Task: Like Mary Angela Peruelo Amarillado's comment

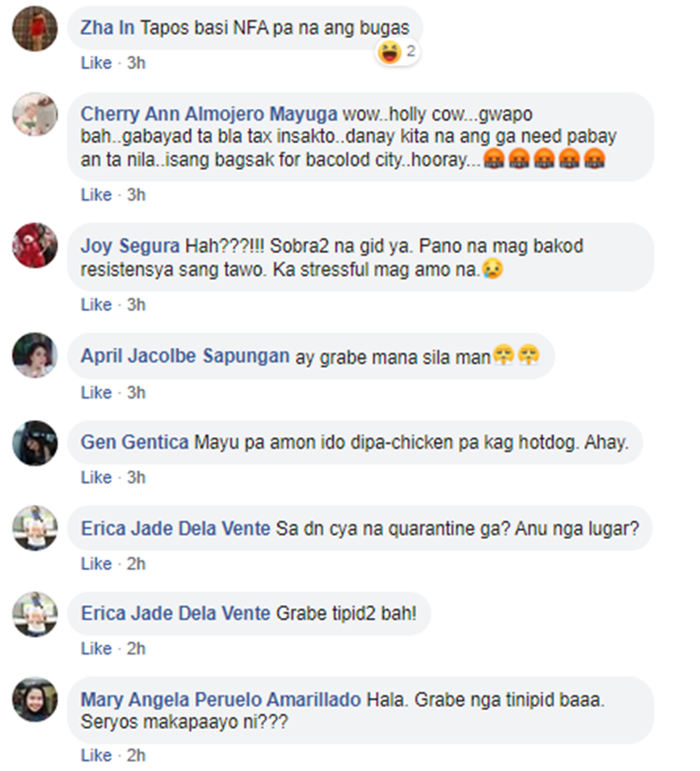Action: point(96,755)
